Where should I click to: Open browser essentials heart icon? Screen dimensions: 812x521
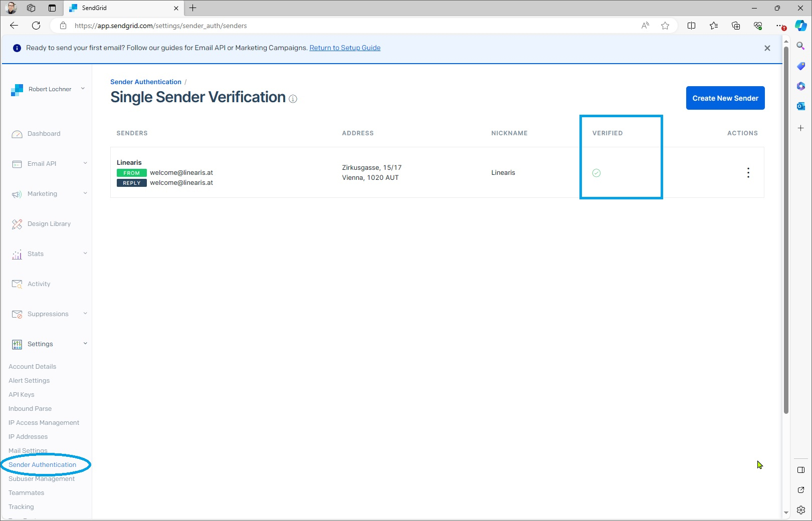point(757,26)
